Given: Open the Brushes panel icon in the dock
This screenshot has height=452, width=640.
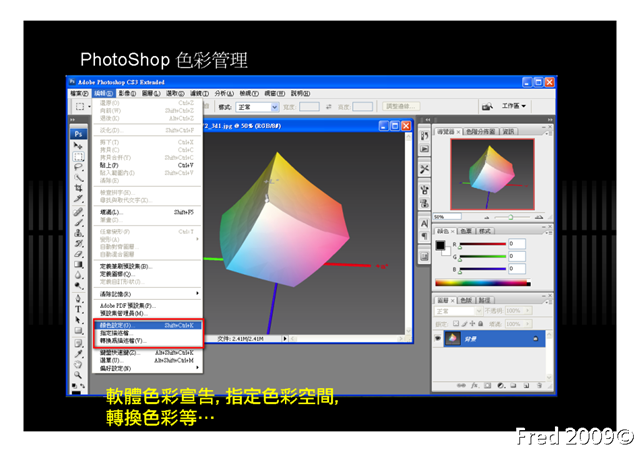Looking at the screenshot, I should point(424,190).
